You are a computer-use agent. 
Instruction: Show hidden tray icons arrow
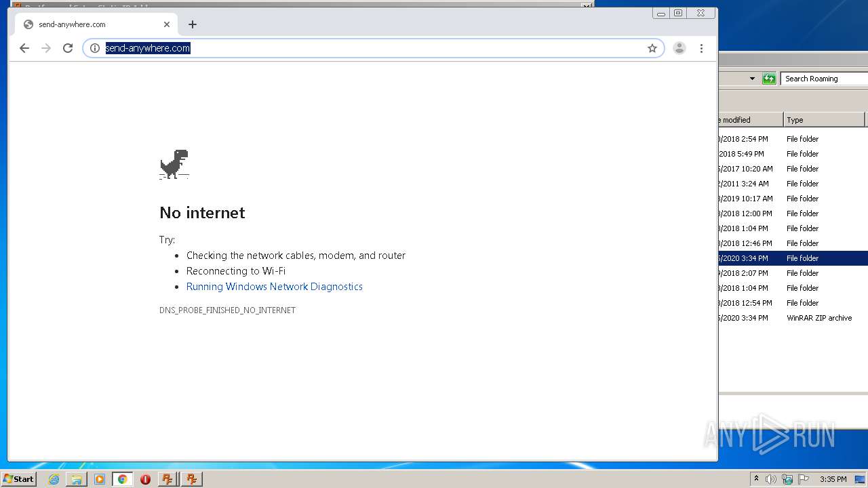click(756, 479)
